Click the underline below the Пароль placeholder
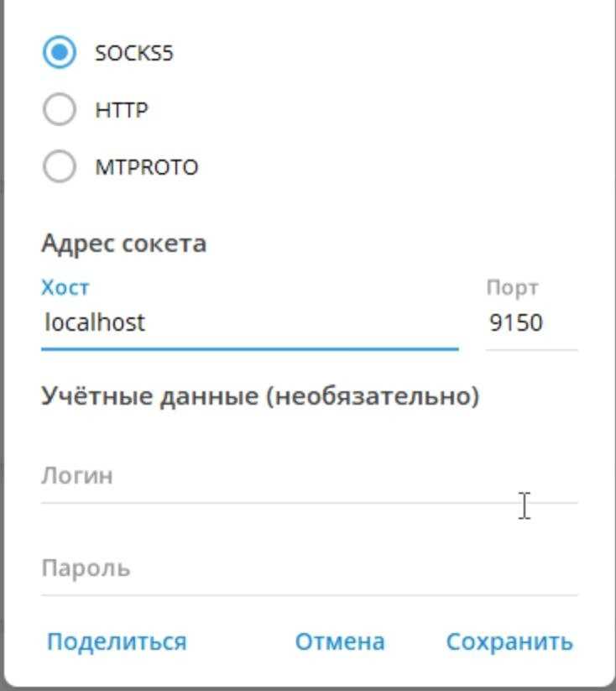Image resolution: width=616 pixels, height=691 pixels. click(310, 595)
